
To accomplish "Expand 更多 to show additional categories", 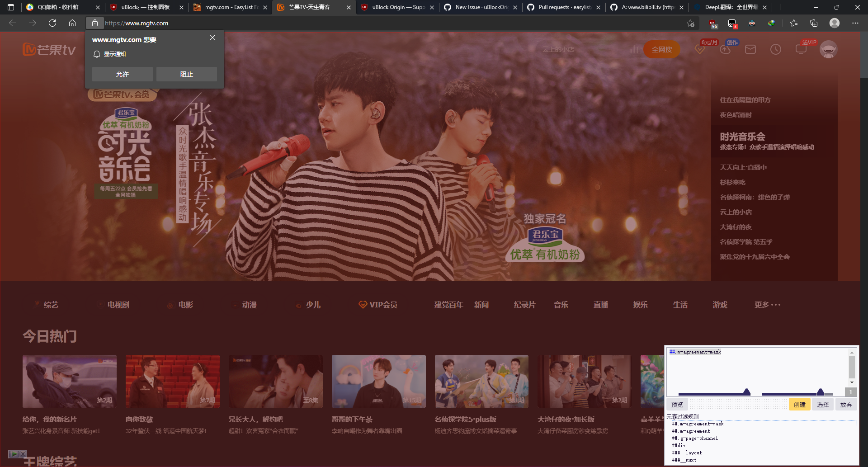I will click(767, 305).
